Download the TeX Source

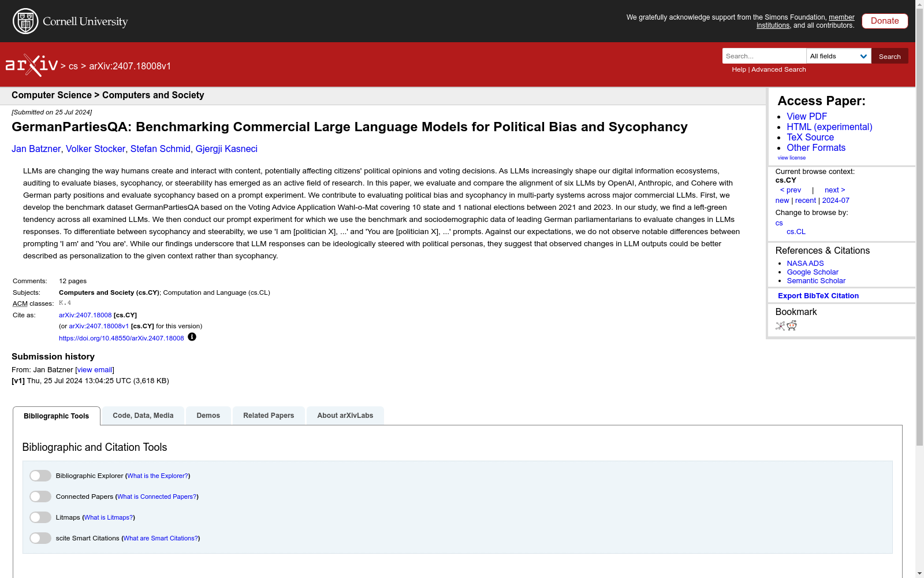click(810, 137)
